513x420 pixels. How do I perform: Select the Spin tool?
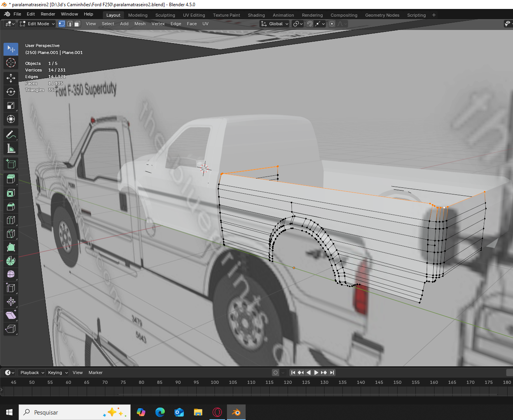pyautogui.click(x=11, y=261)
